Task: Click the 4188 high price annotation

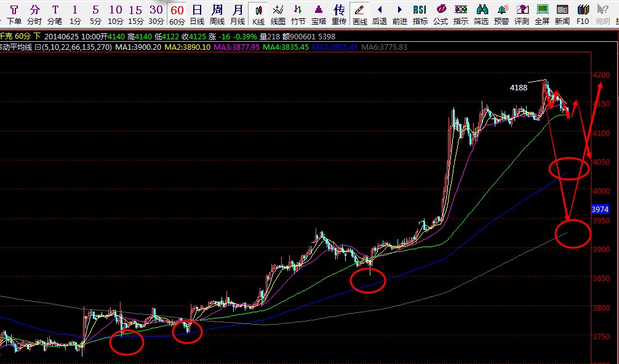Action: [x=519, y=87]
